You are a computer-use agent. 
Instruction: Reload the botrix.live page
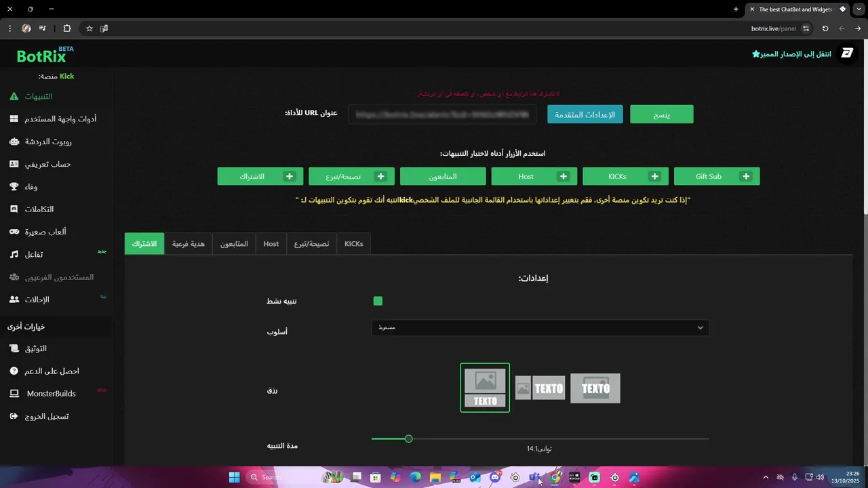pos(825,28)
